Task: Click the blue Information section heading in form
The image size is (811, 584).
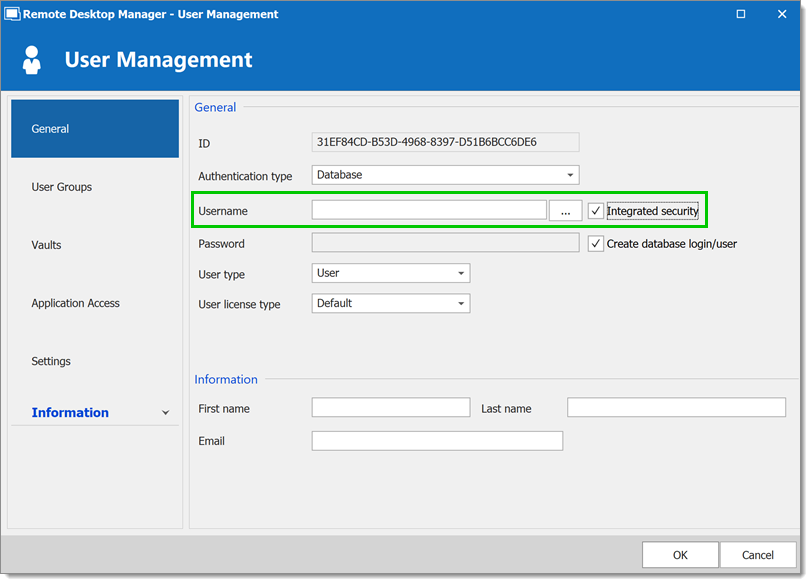Action: click(226, 380)
